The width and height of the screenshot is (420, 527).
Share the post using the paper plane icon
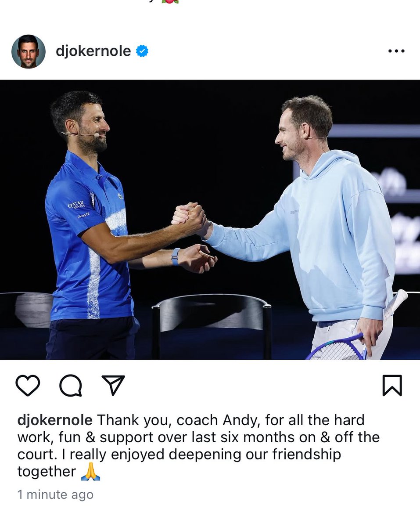point(113,385)
